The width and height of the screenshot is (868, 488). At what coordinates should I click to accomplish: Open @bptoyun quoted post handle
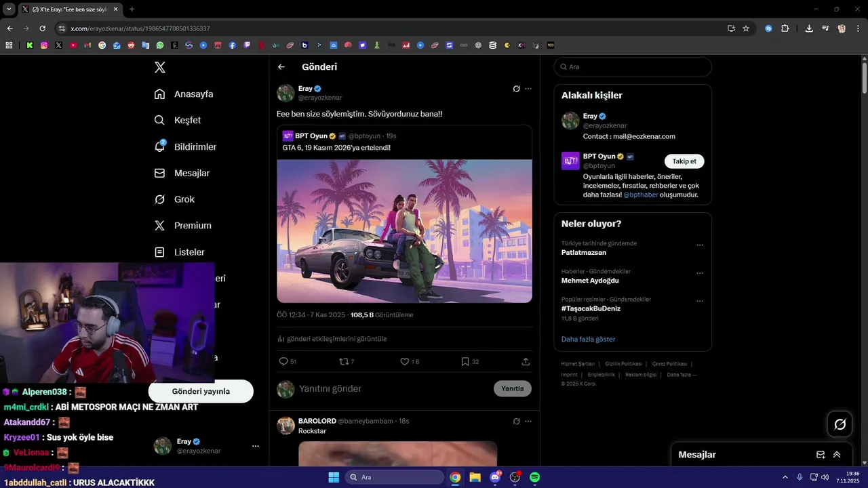point(365,136)
